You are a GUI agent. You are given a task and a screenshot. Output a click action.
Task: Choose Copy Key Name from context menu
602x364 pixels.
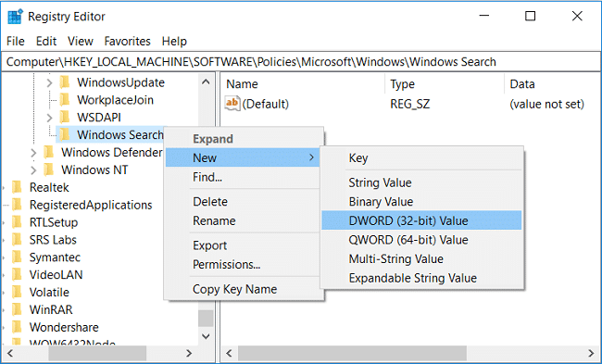click(x=243, y=289)
